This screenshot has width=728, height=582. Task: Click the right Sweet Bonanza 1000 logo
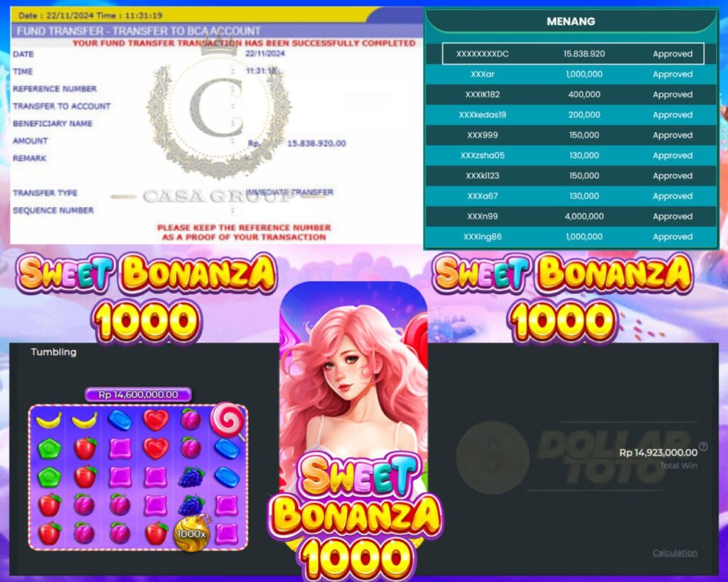(x=563, y=297)
